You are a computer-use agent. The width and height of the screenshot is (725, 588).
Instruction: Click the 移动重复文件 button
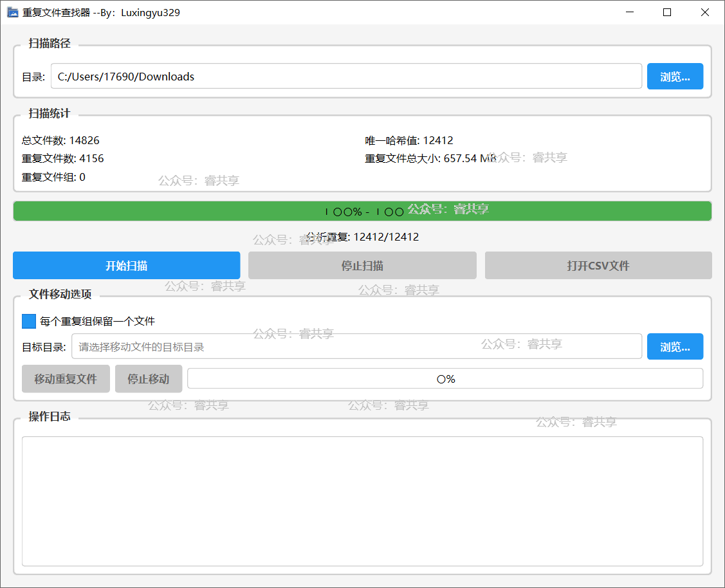tap(66, 379)
